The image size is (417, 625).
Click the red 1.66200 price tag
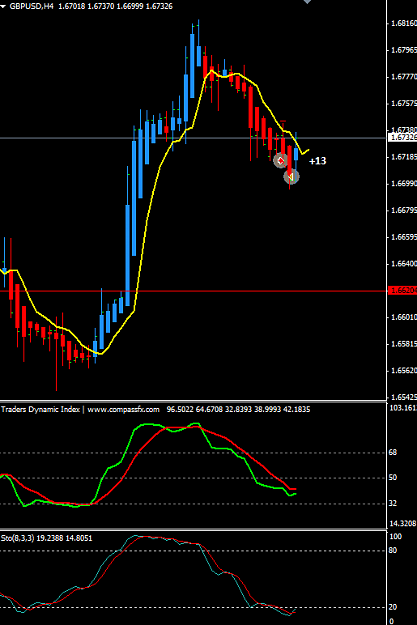(x=403, y=290)
